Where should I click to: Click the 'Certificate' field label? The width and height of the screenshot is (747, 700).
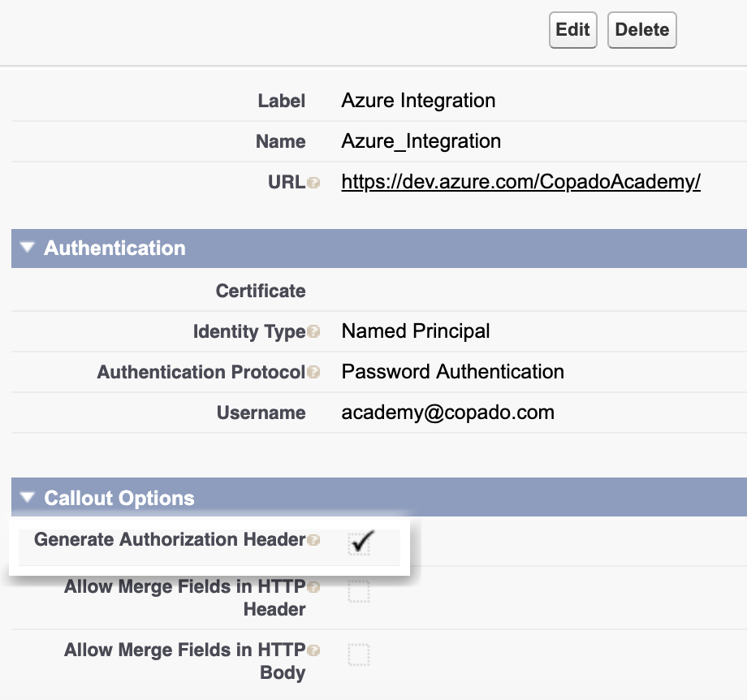(261, 291)
